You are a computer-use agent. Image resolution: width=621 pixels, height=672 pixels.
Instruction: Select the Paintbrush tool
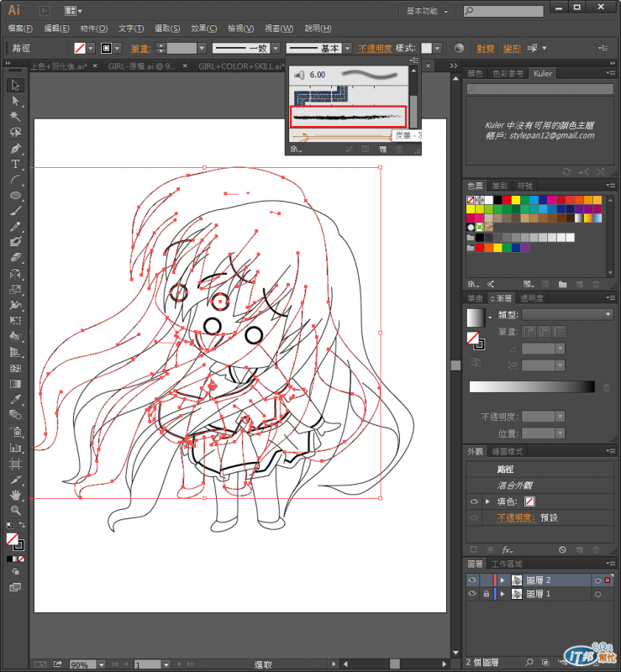(x=15, y=211)
